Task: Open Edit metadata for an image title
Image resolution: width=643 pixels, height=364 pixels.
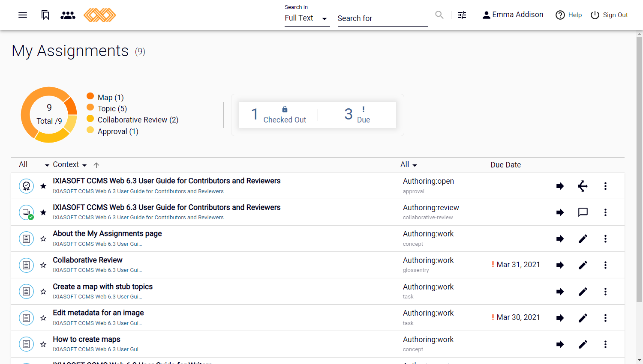Action: (98, 313)
